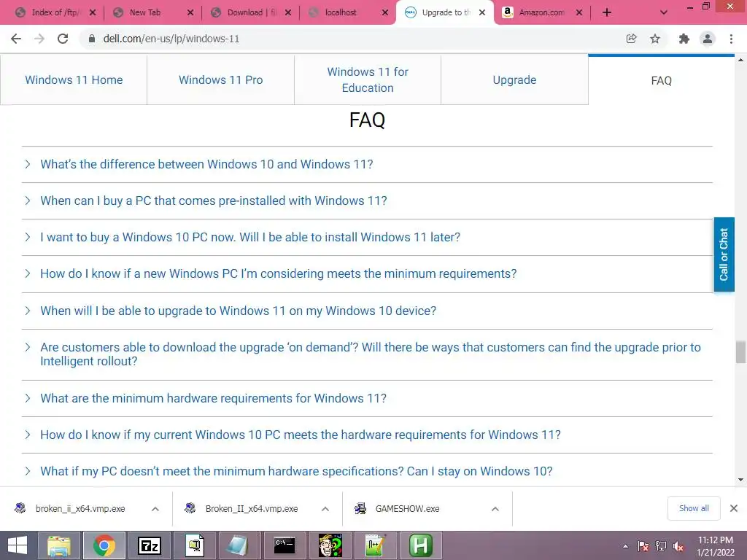Show all downloads
Image resolution: width=747 pixels, height=560 pixels.
[x=694, y=508]
